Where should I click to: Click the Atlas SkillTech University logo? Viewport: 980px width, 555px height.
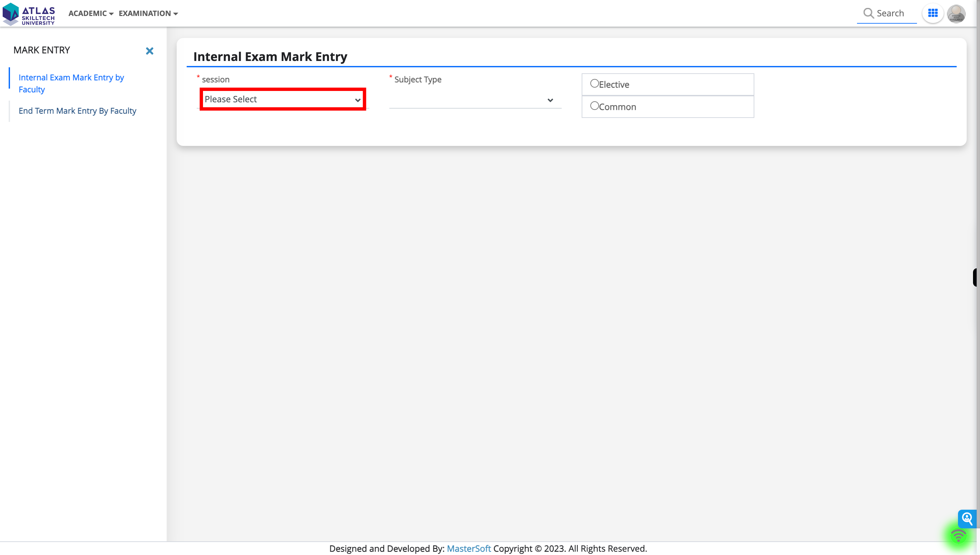[28, 13]
